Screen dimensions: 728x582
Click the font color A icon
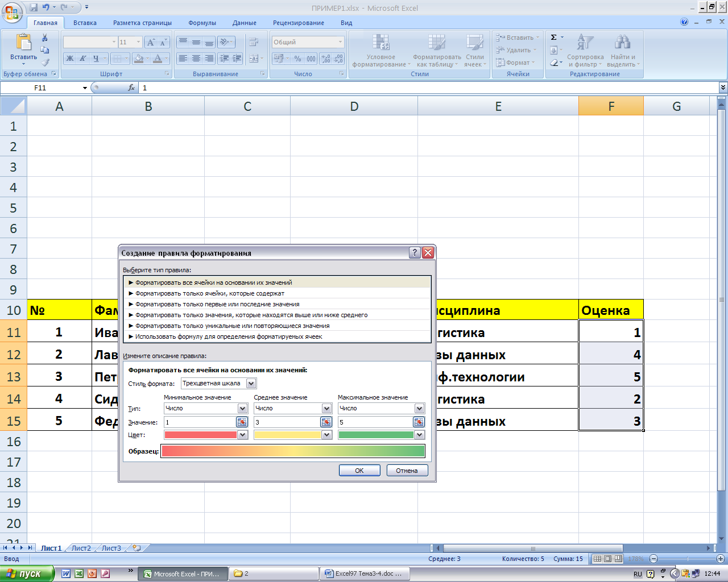[158, 59]
